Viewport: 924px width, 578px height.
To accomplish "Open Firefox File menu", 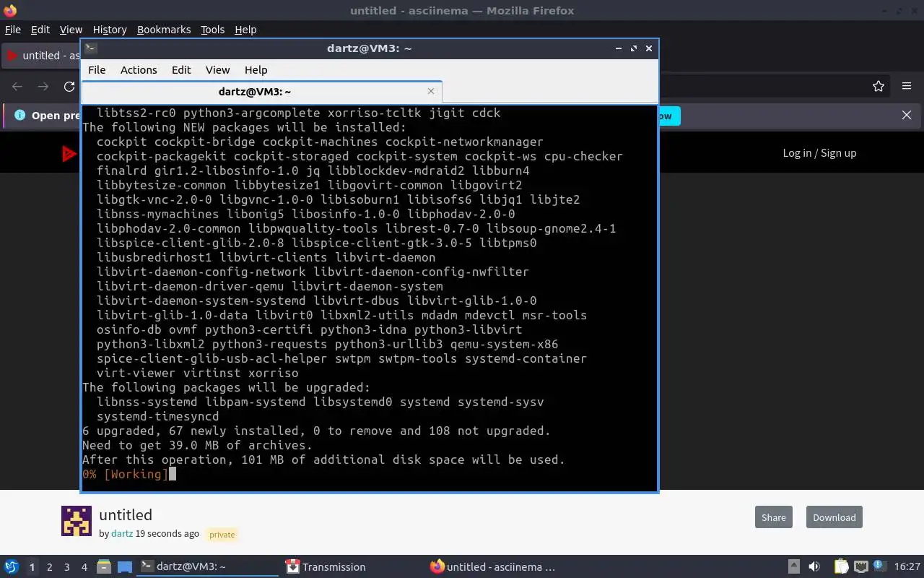I will (x=13, y=30).
